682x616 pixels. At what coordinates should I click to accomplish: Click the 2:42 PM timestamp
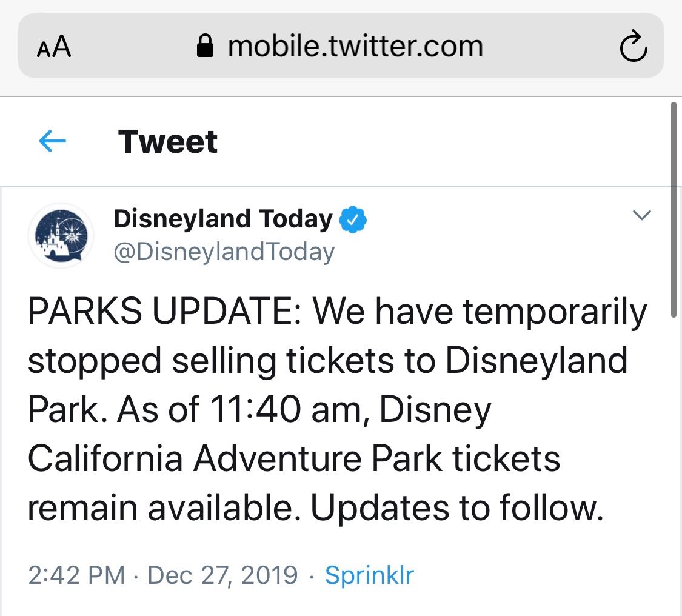(x=76, y=575)
